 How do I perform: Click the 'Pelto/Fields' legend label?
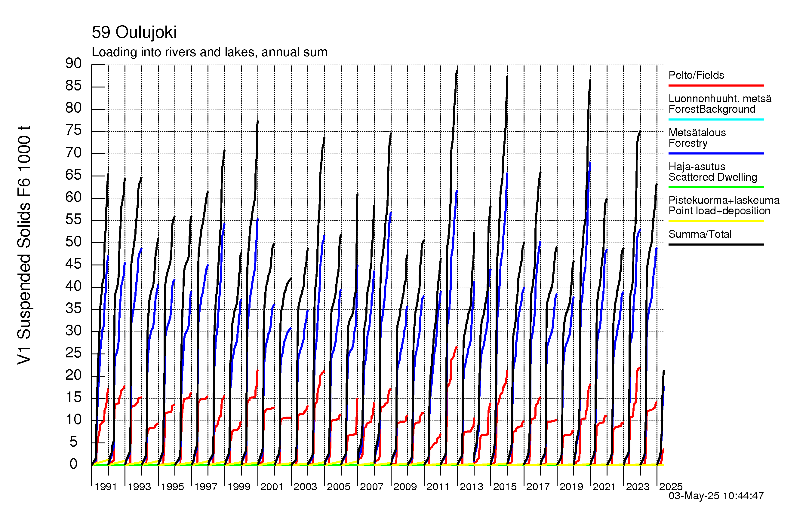(x=696, y=75)
